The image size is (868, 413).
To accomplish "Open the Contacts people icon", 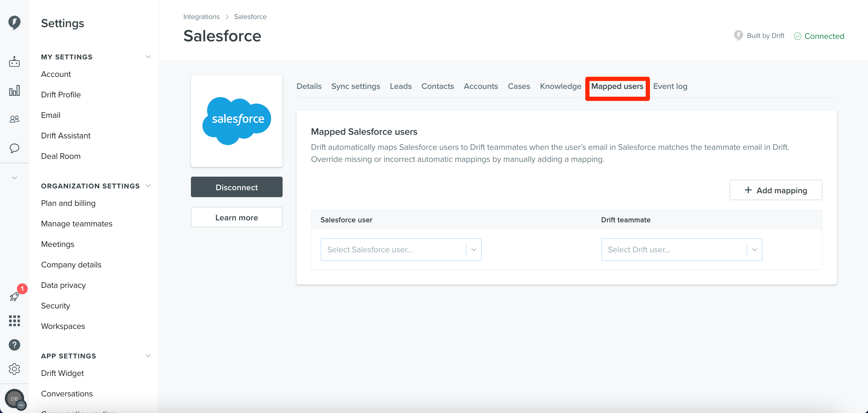I will click(14, 119).
